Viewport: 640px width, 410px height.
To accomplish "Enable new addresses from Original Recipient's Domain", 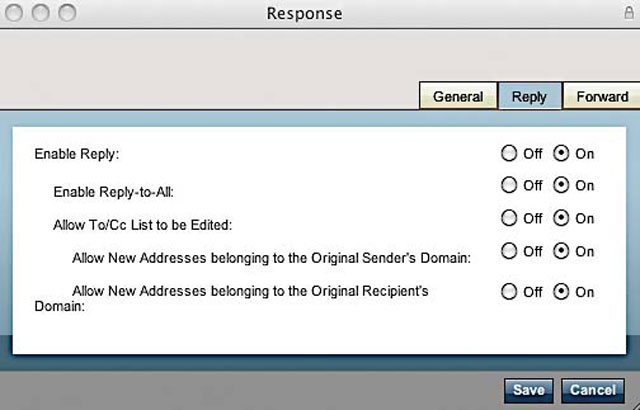I will tap(561, 292).
